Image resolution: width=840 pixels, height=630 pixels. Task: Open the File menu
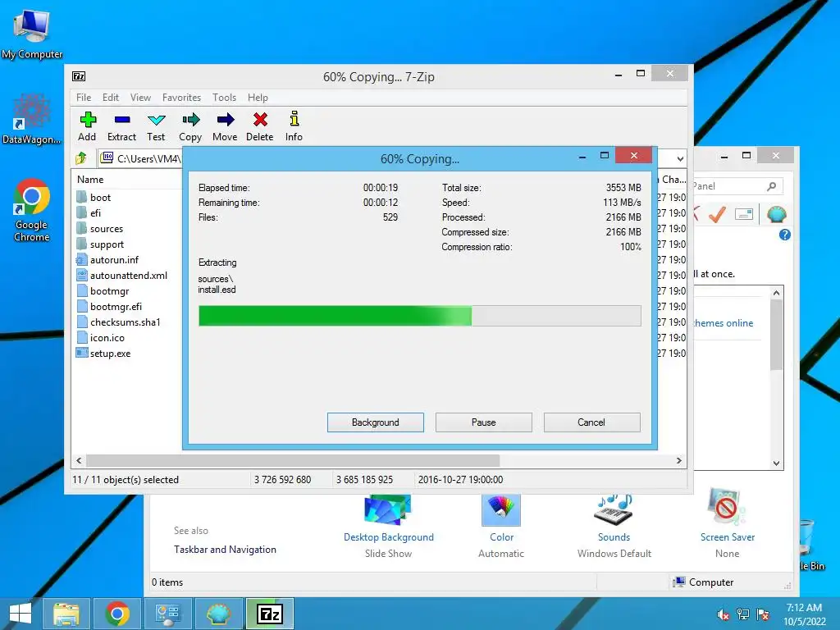click(84, 98)
